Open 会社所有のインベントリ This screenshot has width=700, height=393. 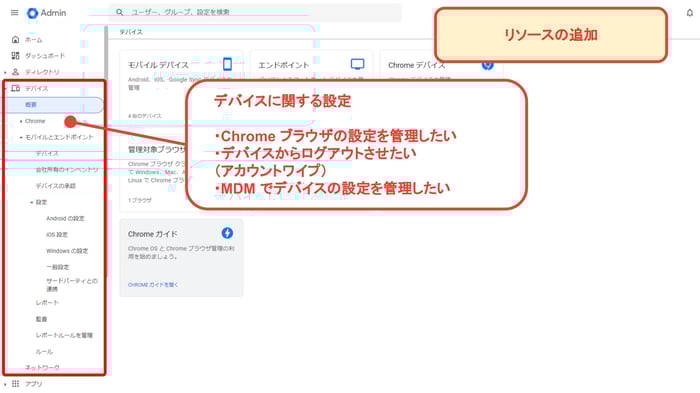coord(67,170)
